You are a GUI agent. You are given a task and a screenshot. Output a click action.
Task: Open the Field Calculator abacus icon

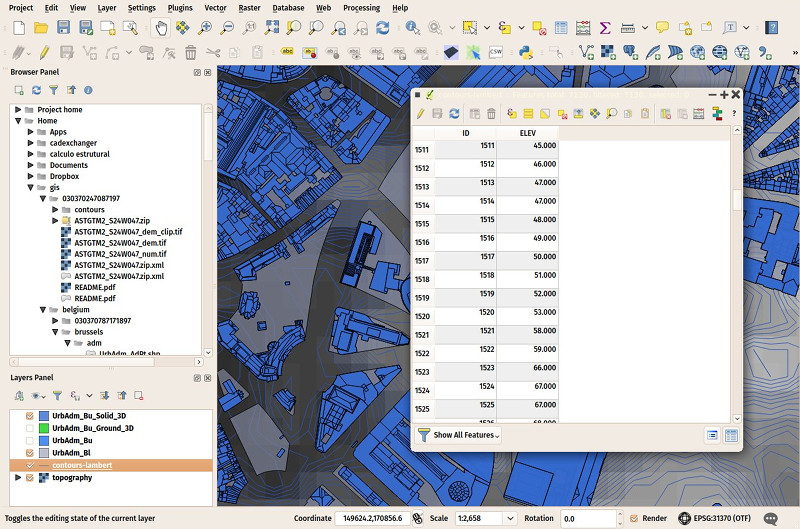point(583,28)
